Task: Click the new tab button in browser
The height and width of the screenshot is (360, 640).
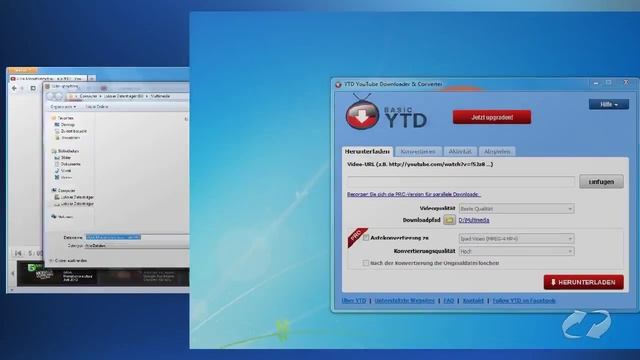Action: [92, 78]
